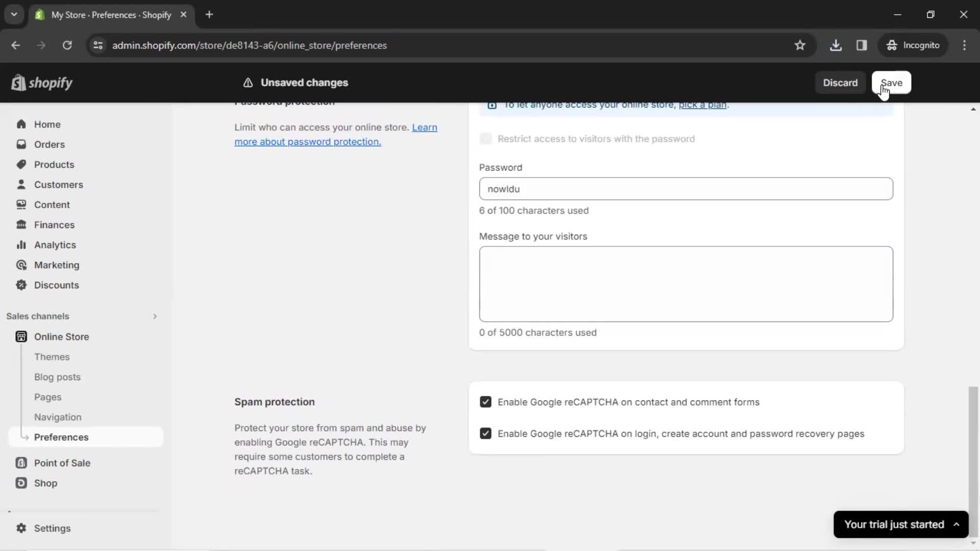The width and height of the screenshot is (980, 551).
Task: Click Discard changes button
Action: 840,82
